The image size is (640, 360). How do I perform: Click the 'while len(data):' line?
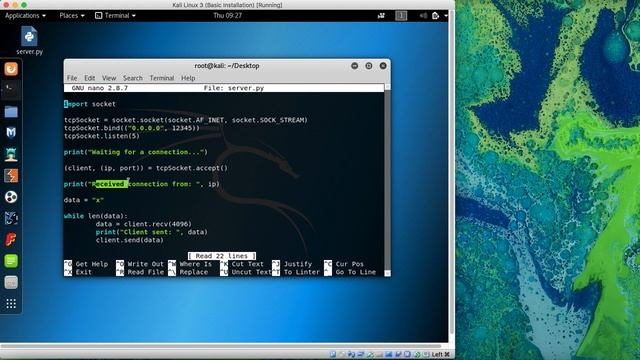[x=96, y=216]
